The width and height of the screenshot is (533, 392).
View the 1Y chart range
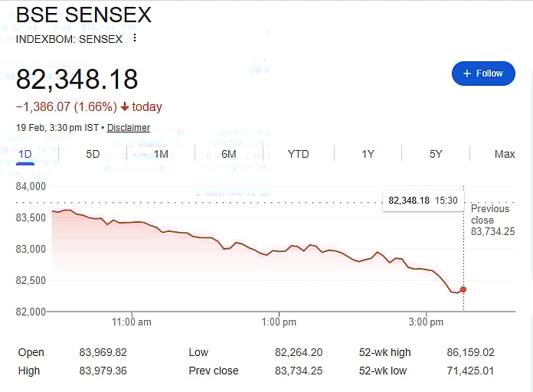coord(368,154)
